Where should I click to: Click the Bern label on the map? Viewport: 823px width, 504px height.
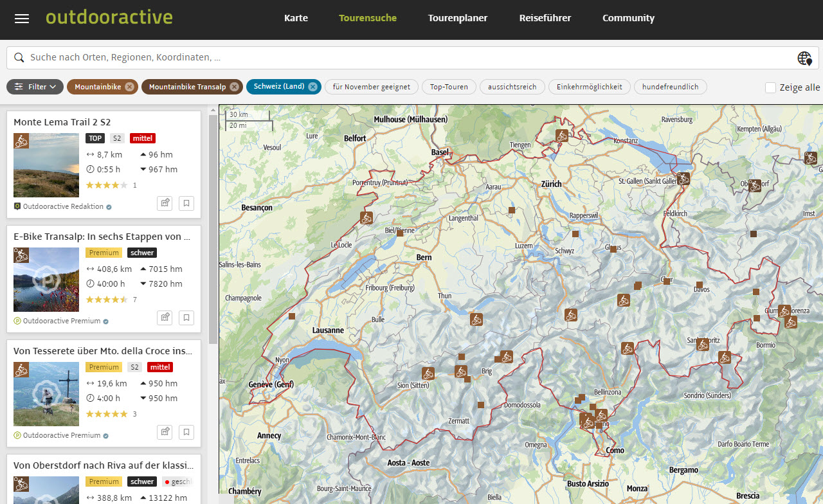pyautogui.click(x=424, y=257)
